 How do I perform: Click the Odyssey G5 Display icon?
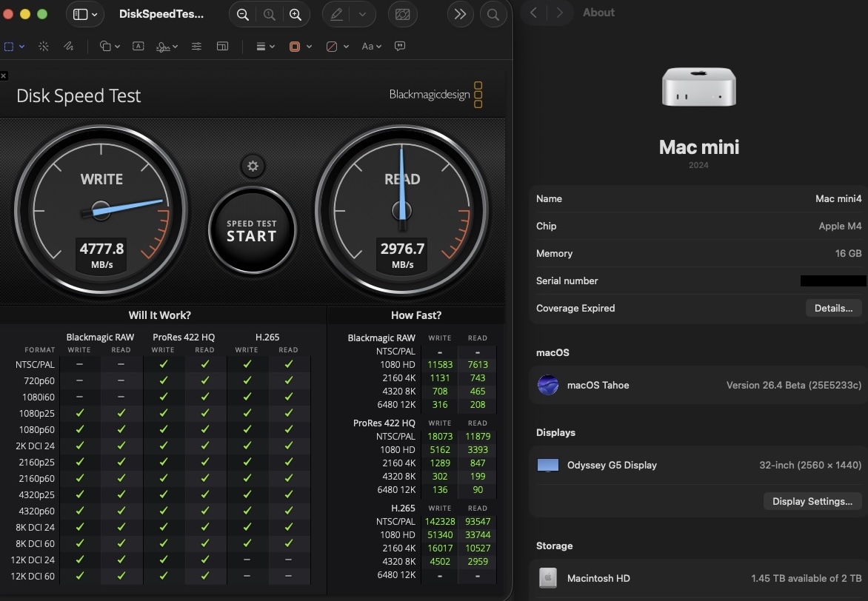click(x=548, y=466)
